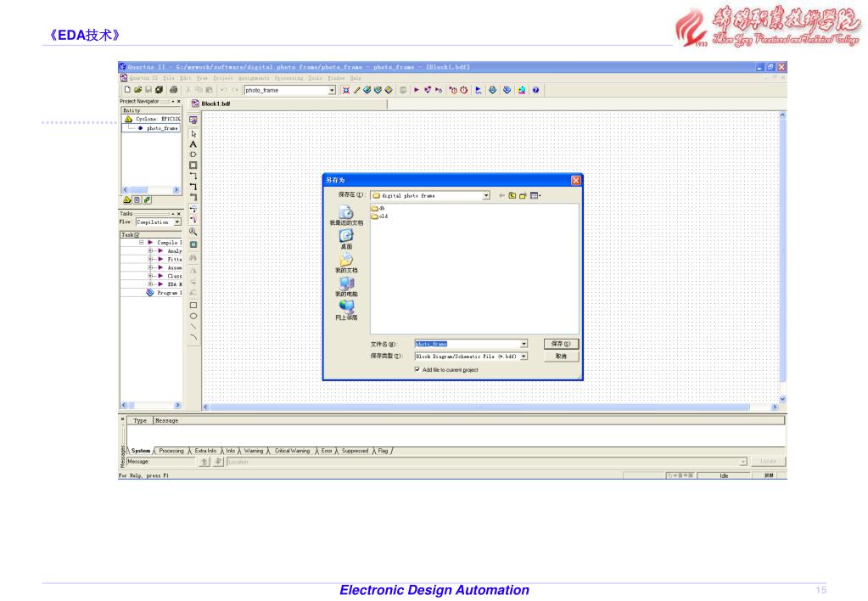Click the Full Screen tool icon
The image size is (868, 601).
[x=193, y=244]
